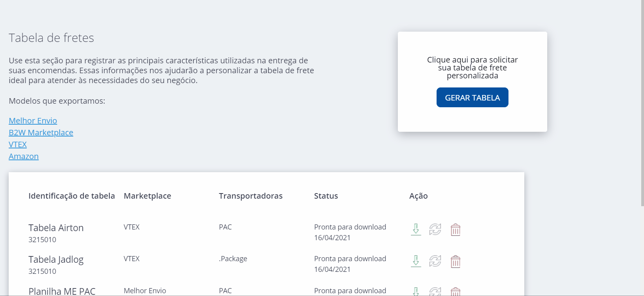
Task: Click the Transportadoras column header
Action: coord(251,196)
